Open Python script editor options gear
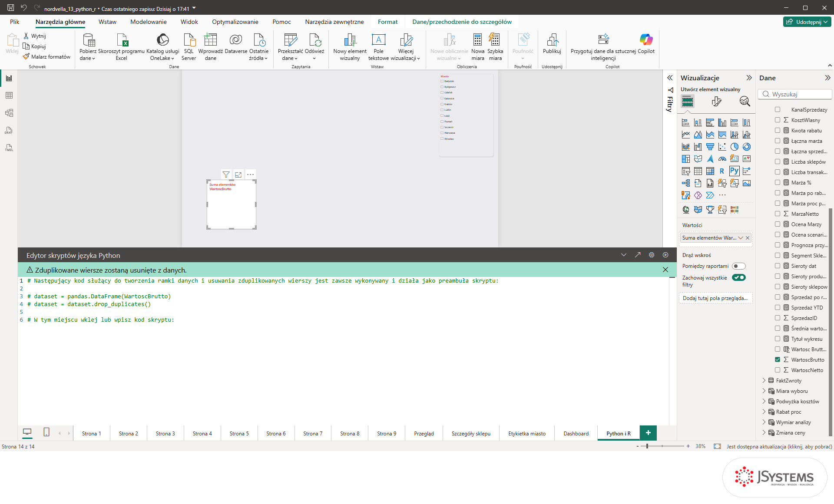Screen dimensions: 834x504 (652, 255)
